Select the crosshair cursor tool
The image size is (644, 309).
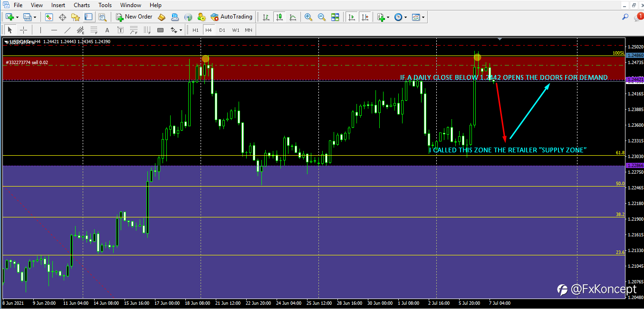[23, 30]
